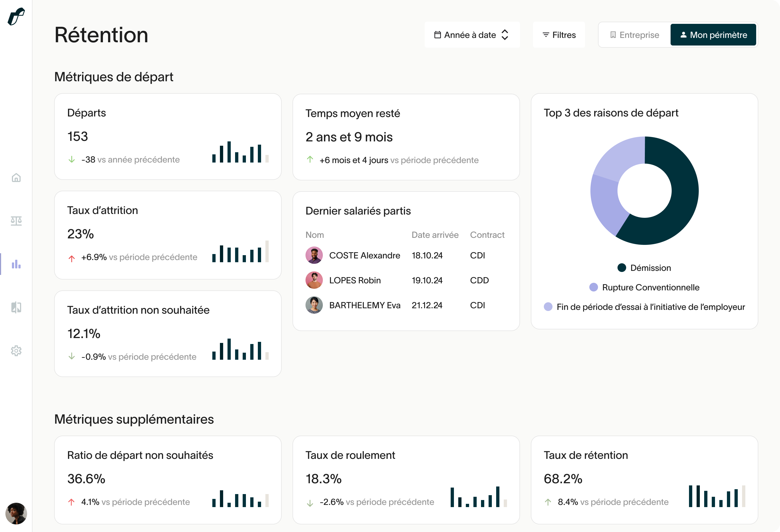Open the compare pages sidebar icon
The image size is (780, 532).
[x=16, y=307]
